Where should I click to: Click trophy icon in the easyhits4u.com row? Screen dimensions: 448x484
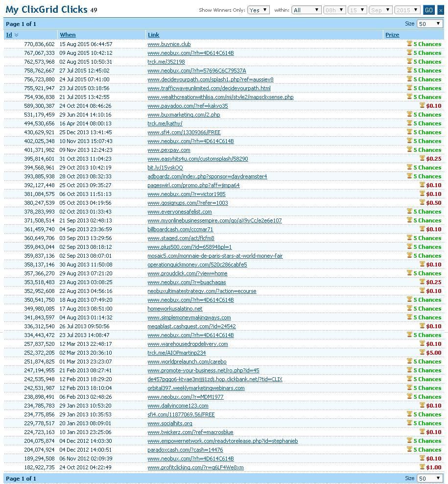point(422,158)
